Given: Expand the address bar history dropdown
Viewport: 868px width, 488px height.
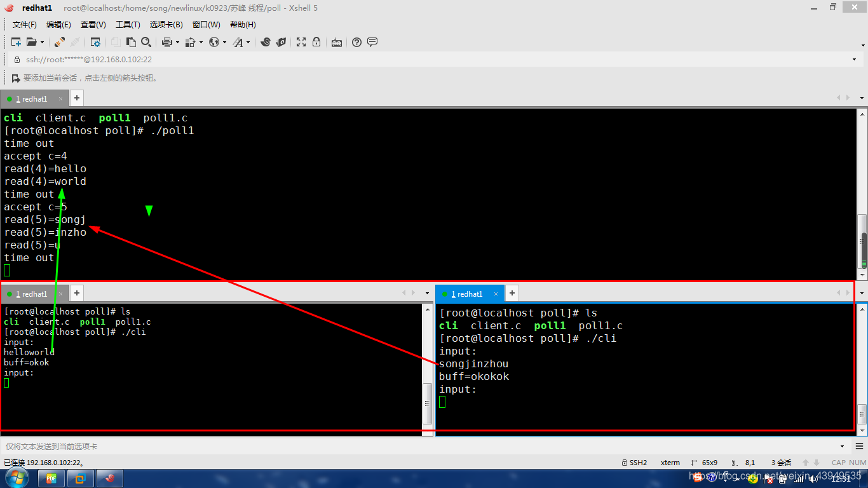Looking at the screenshot, I should tap(854, 59).
